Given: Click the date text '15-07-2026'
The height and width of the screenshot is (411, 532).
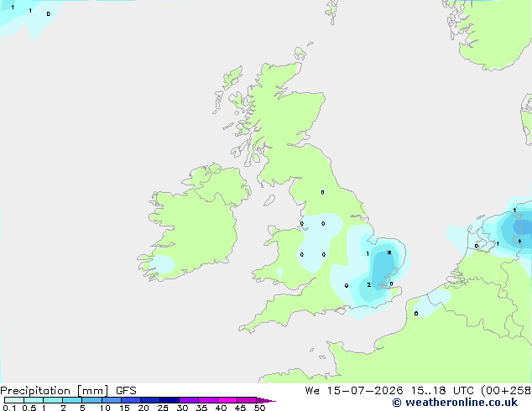Looking at the screenshot, I should (x=365, y=391).
